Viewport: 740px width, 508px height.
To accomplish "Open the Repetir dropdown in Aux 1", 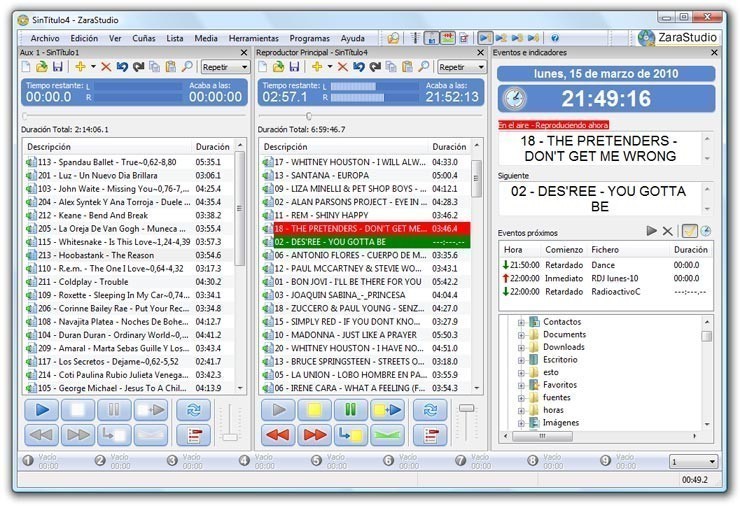I will [225, 67].
